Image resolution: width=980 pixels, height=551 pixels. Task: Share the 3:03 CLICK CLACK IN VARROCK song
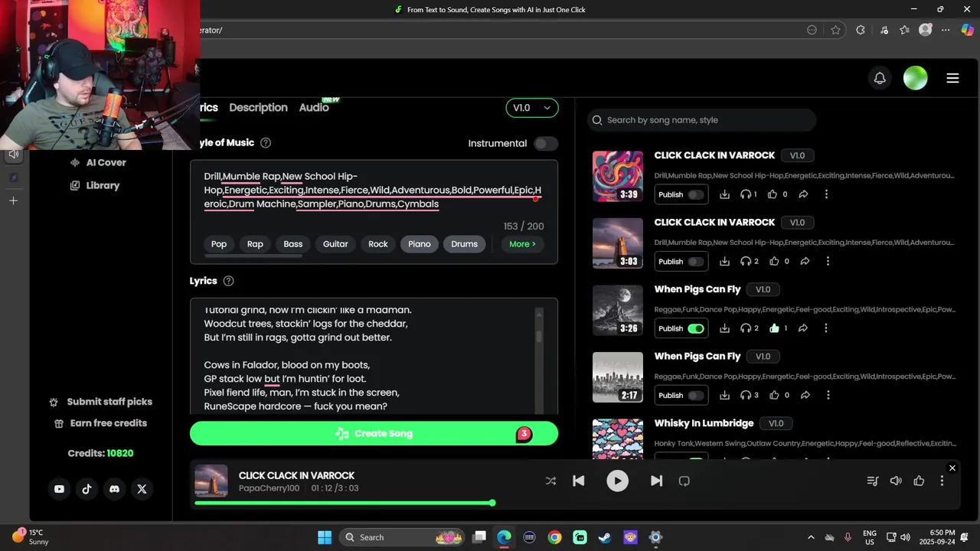804,261
